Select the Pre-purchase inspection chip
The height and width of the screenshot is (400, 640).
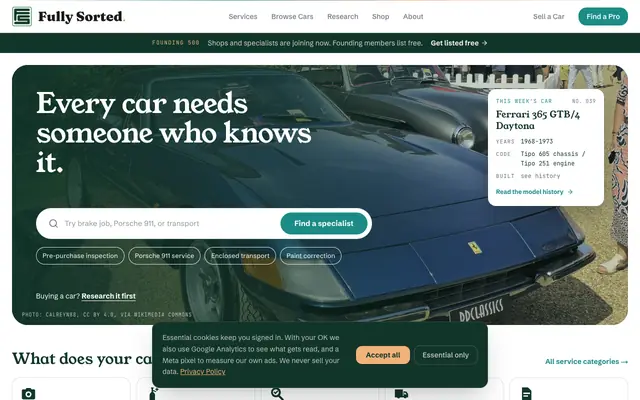point(80,256)
